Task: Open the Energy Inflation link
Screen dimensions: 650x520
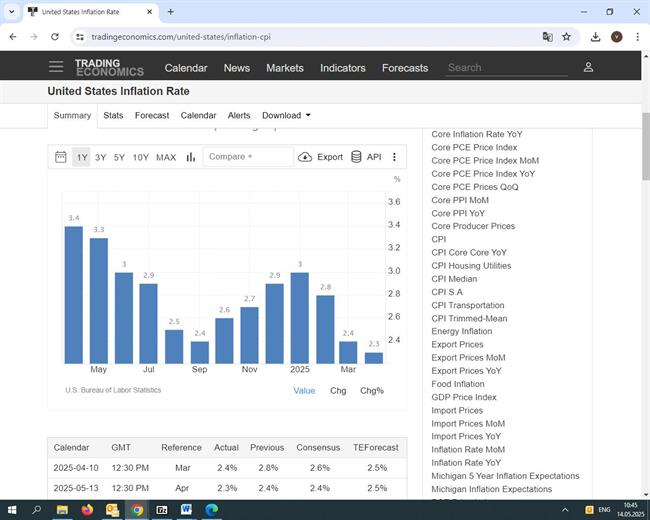Action: point(461,331)
